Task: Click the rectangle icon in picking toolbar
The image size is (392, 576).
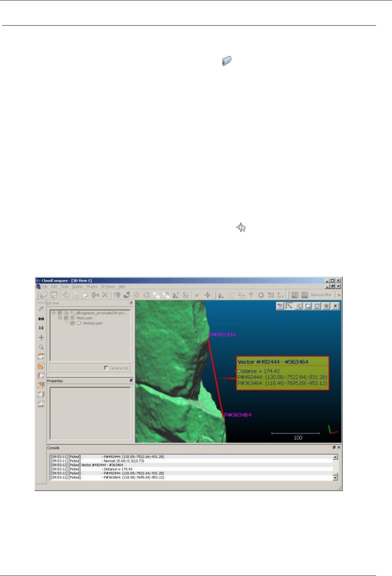Action: pyautogui.click(x=308, y=306)
